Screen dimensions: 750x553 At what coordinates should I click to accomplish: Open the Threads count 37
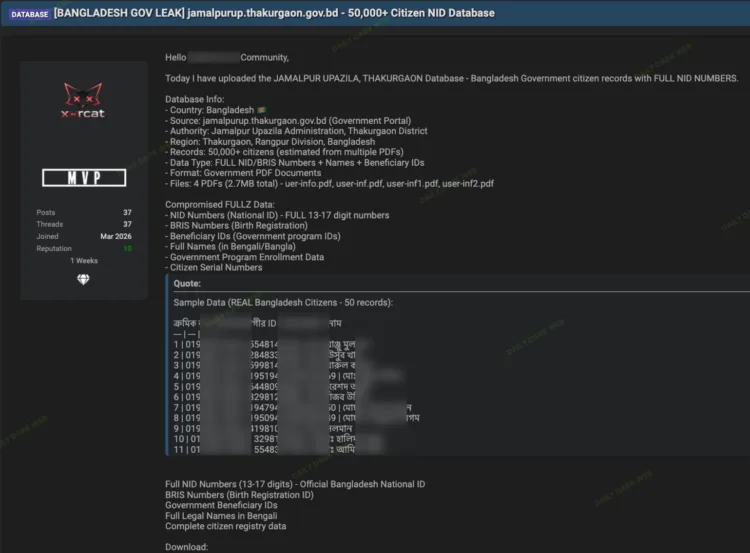pos(127,224)
